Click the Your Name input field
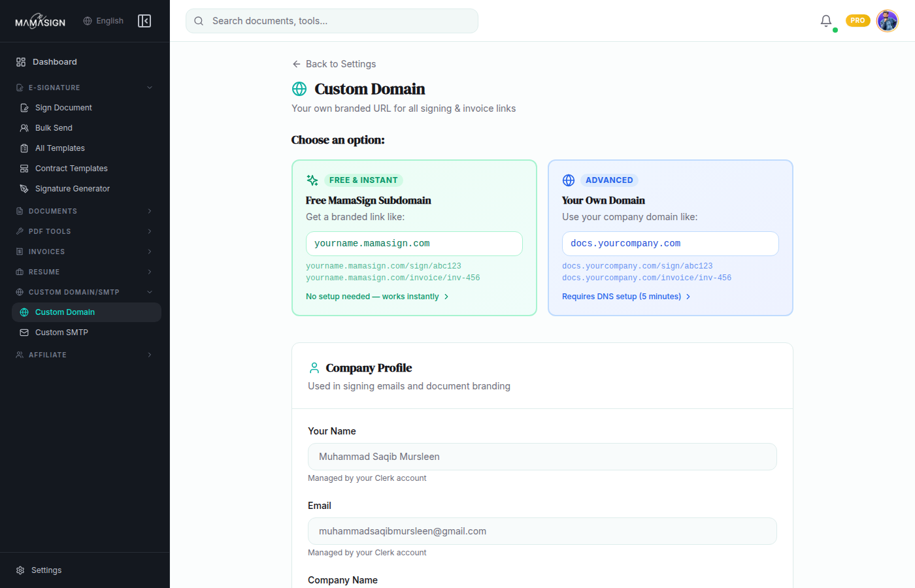The height and width of the screenshot is (588, 915). point(542,457)
